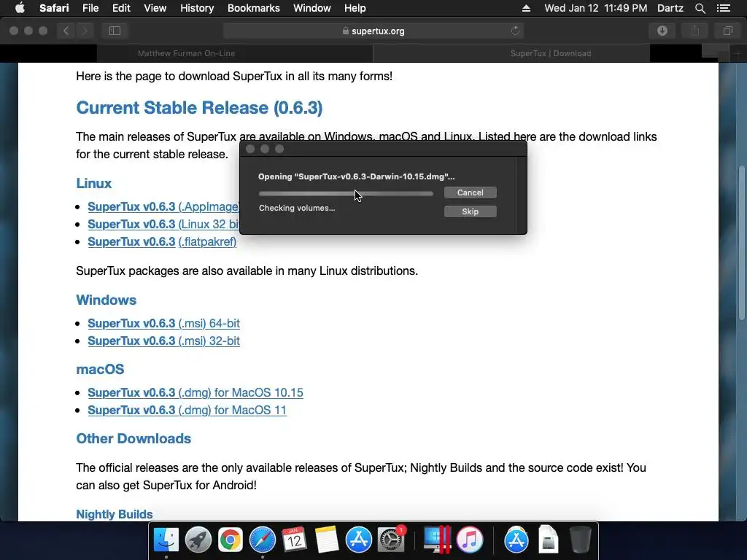Screen dimensions: 747x560
Task: Add a new tab with plus button
Action: pos(738,54)
